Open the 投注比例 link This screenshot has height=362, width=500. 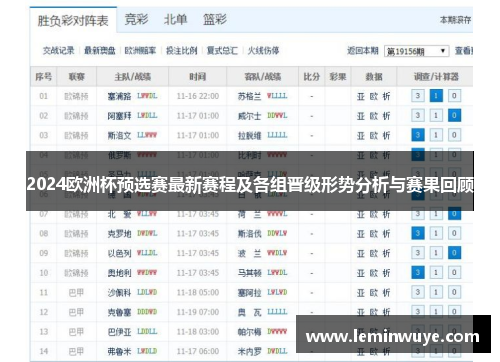[182, 51]
